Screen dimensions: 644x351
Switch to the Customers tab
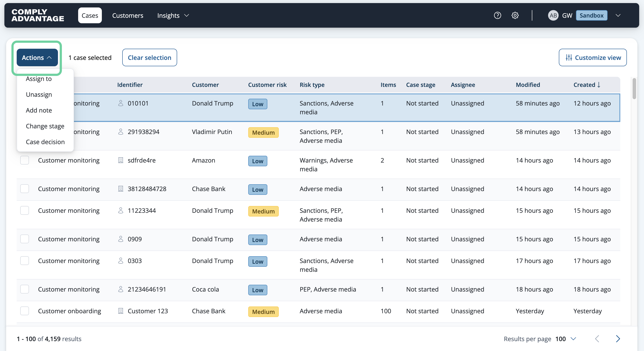(128, 16)
